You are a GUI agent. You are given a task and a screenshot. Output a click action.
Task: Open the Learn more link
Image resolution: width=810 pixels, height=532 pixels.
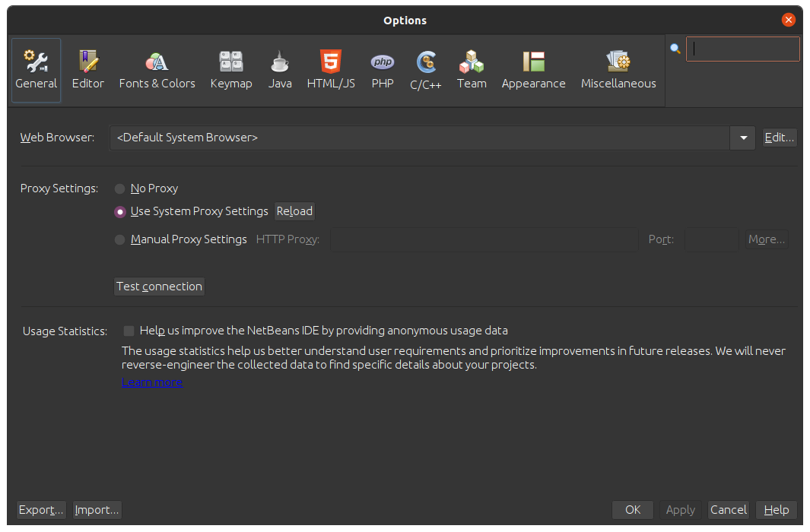tap(152, 382)
